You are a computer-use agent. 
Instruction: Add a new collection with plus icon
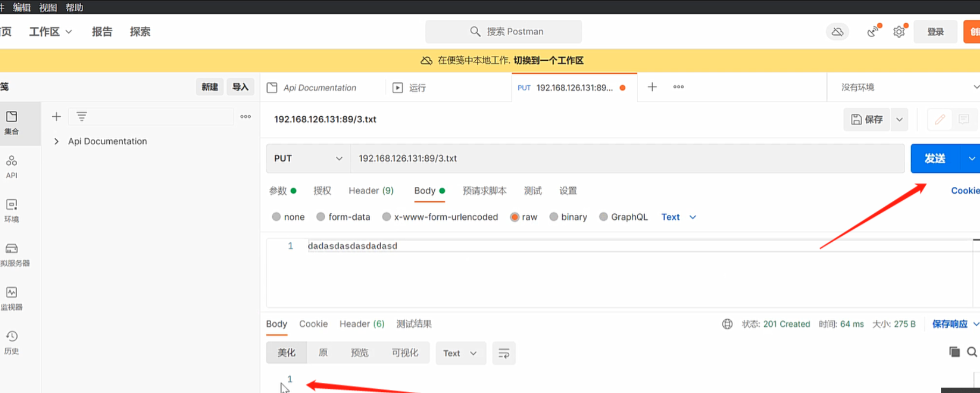[57, 116]
